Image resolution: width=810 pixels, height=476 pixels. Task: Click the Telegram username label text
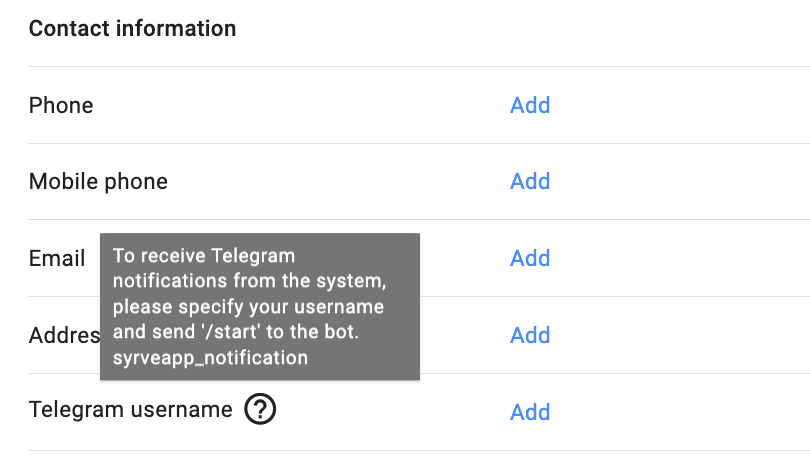coord(130,409)
